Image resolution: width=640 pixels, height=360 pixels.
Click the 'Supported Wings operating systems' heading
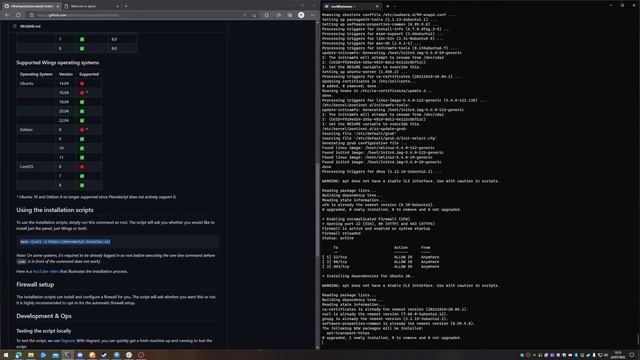tap(58, 62)
